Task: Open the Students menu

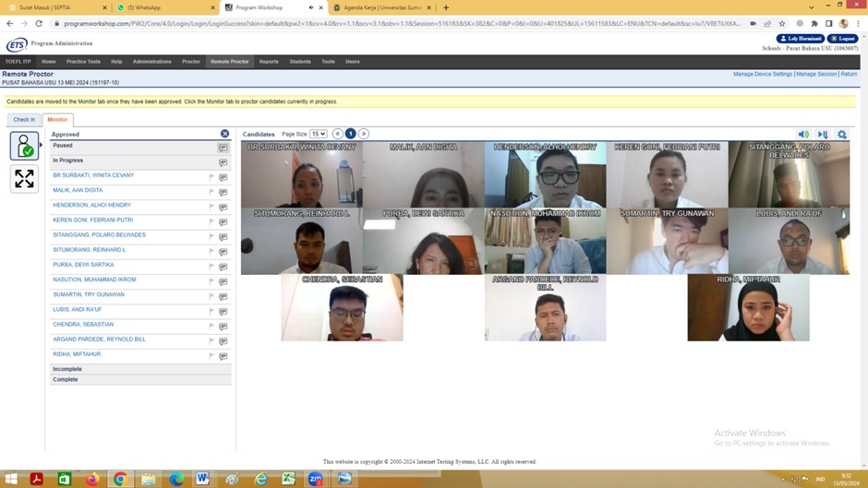Action: point(300,62)
